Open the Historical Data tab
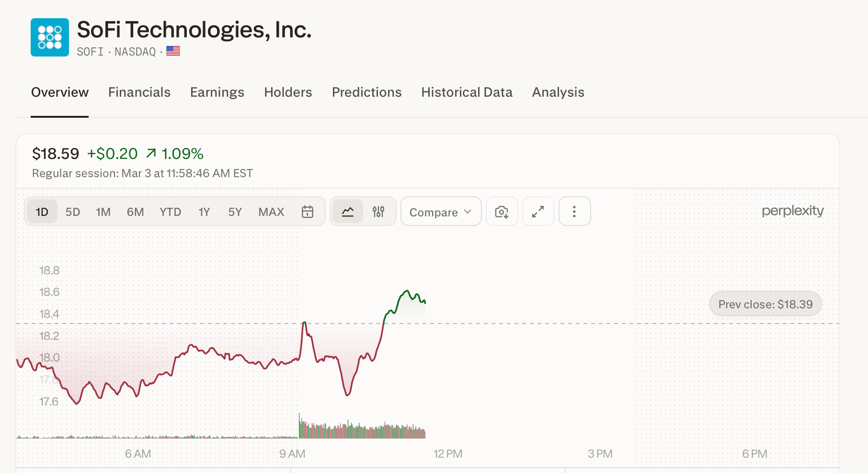 coord(467,92)
